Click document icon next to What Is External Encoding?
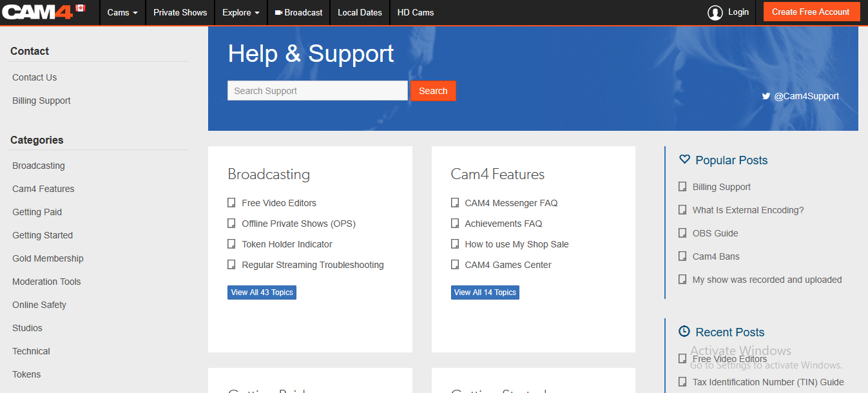Viewport: 868px width, 393px height. pyautogui.click(x=682, y=210)
